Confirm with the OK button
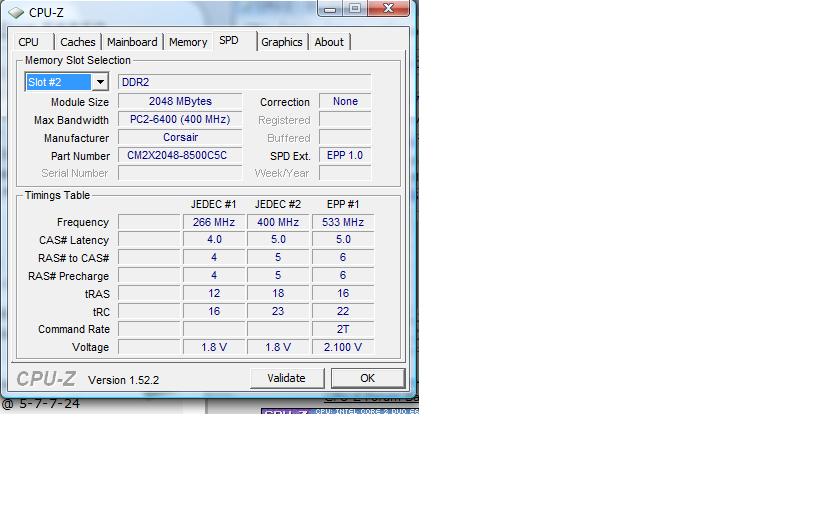This screenshot has width=840, height=525. pos(368,378)
